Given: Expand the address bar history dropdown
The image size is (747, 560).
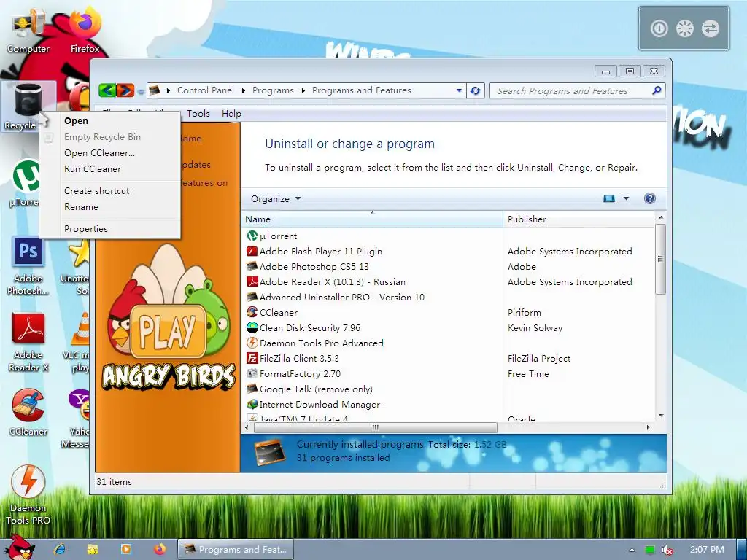Looking at the screenshot, I should (459, 90).
